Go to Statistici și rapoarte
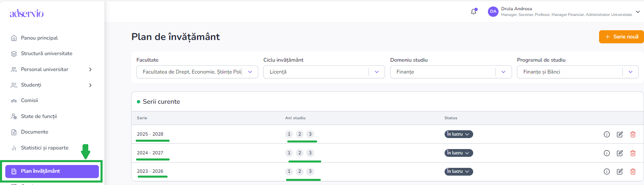 (x=45, y=148)
